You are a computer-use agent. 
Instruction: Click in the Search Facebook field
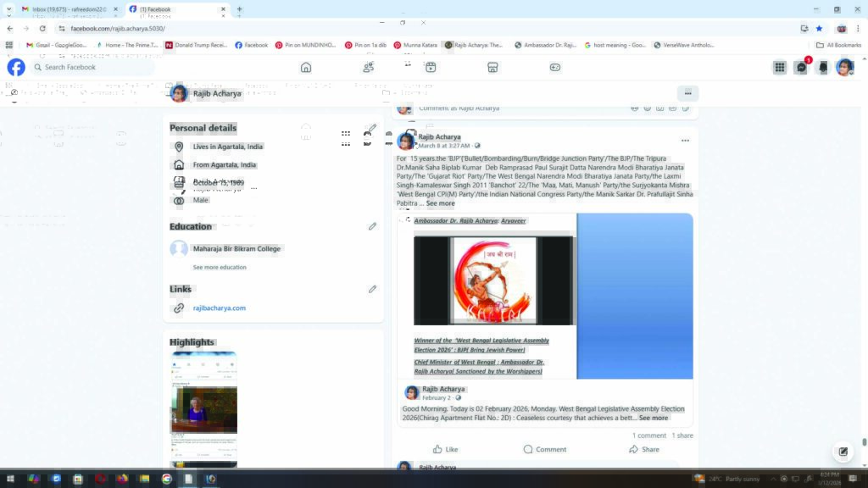coord(93,68)
